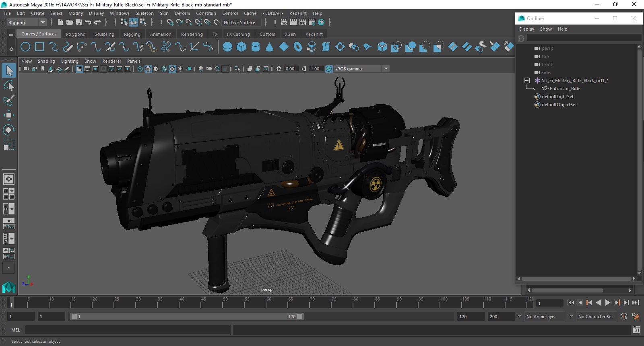644x346 pixels.
Task: Open the Skeleton menu
Action: (144, 13)
